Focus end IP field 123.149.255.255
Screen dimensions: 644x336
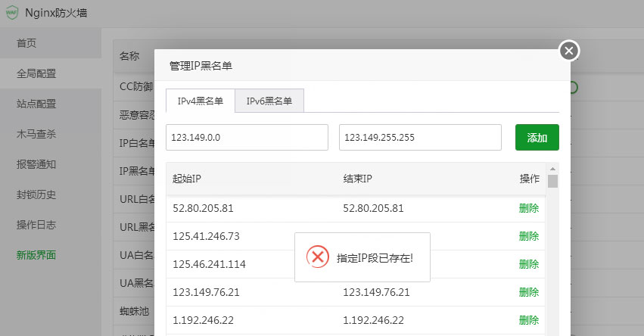(420, 137)
